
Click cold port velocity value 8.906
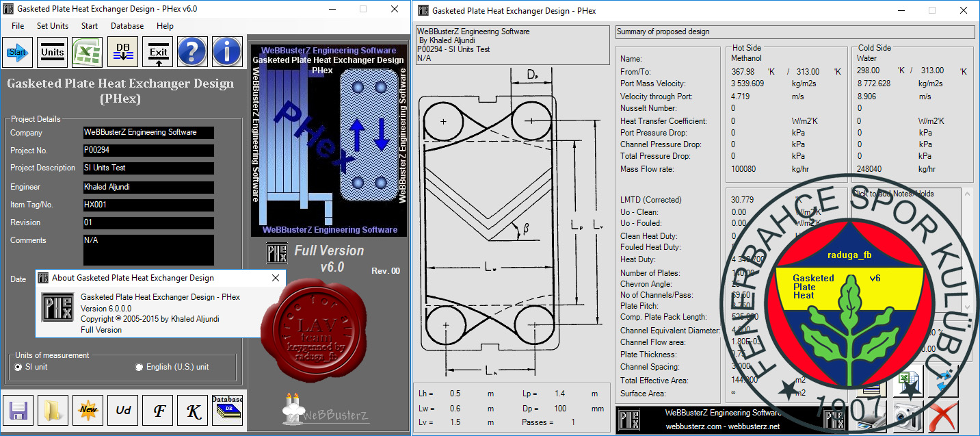tap(866, 97)
